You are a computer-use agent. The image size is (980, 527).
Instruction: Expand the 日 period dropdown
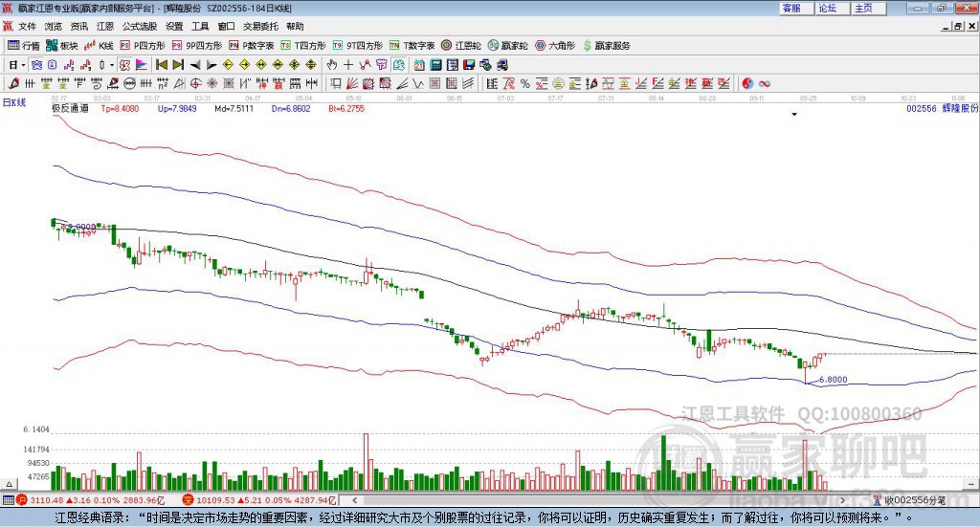(23, 65)
